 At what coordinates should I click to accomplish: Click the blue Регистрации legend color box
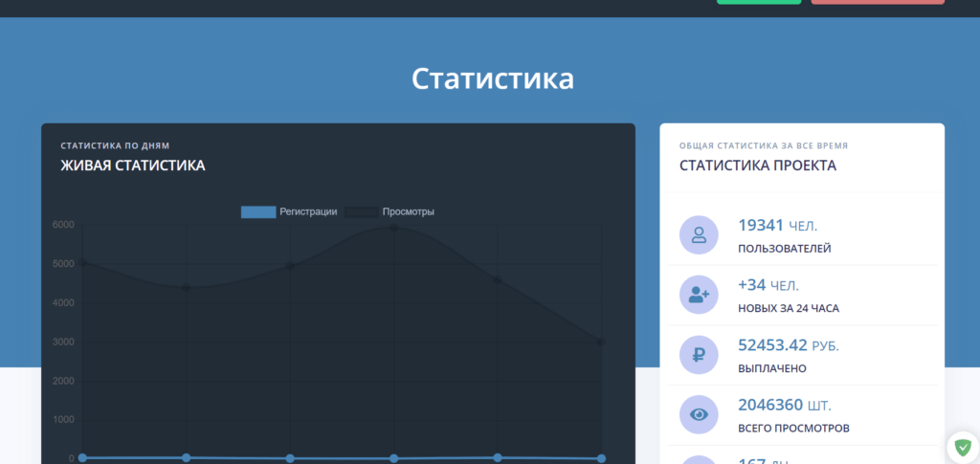click(258, 212)
